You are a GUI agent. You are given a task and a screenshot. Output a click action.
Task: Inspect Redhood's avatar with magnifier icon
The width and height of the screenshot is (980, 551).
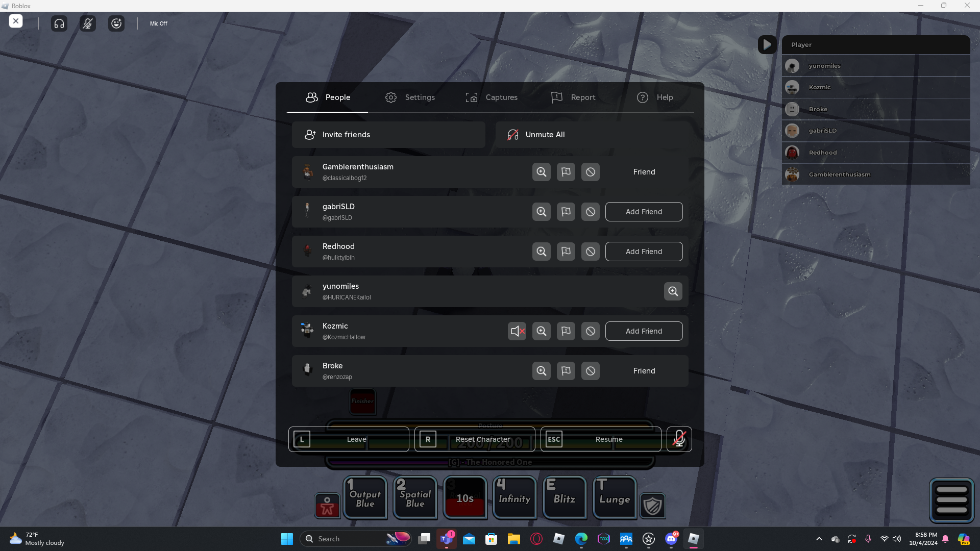542,252
